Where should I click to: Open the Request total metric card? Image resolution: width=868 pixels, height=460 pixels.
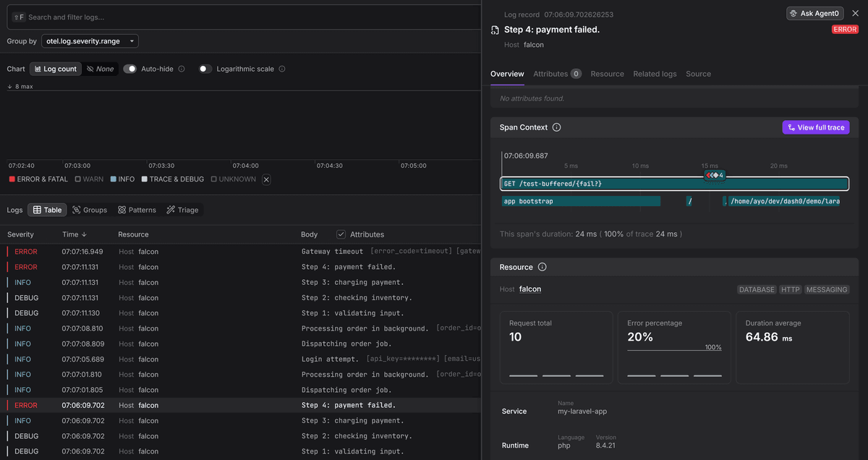(556, 348)
